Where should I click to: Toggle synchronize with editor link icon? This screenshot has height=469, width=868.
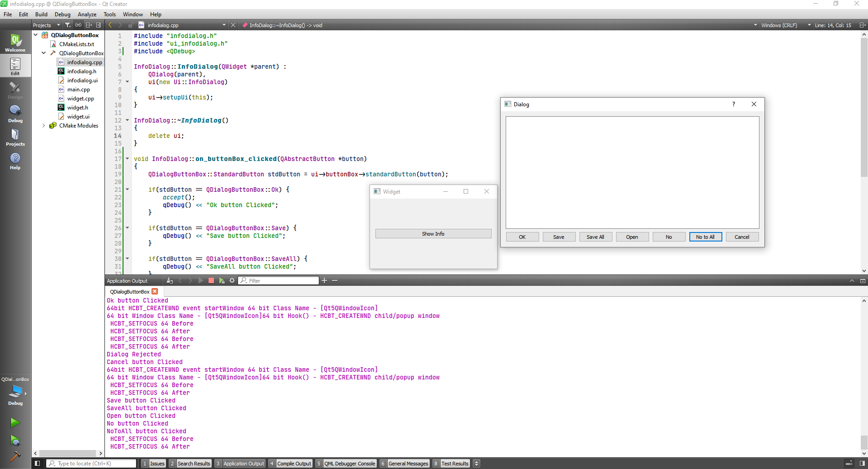78,25
